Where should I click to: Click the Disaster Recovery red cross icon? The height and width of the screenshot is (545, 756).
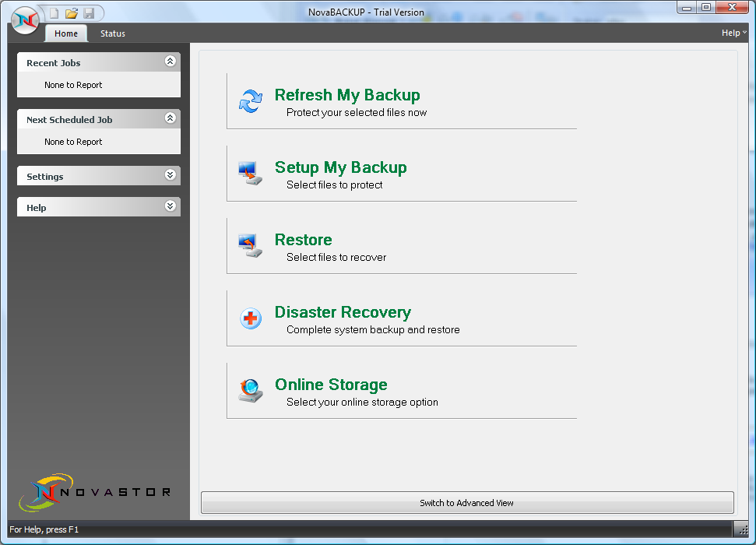point(251,318)
